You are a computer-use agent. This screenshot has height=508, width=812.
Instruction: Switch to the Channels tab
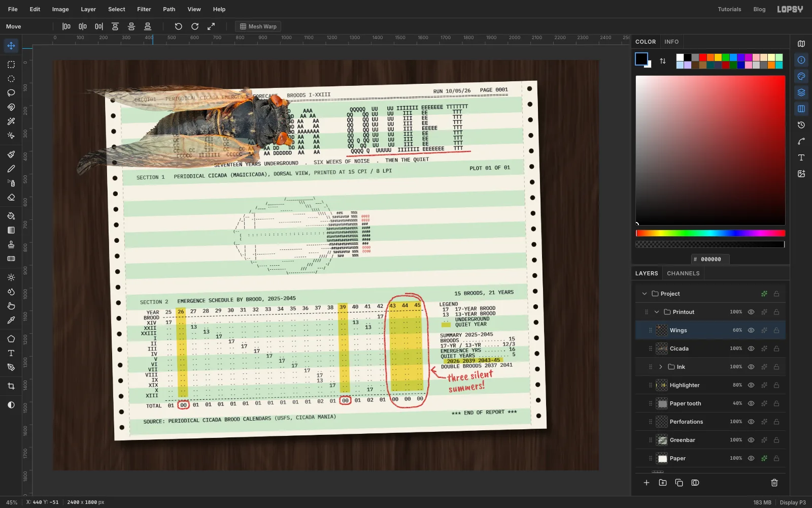[683, 273]
